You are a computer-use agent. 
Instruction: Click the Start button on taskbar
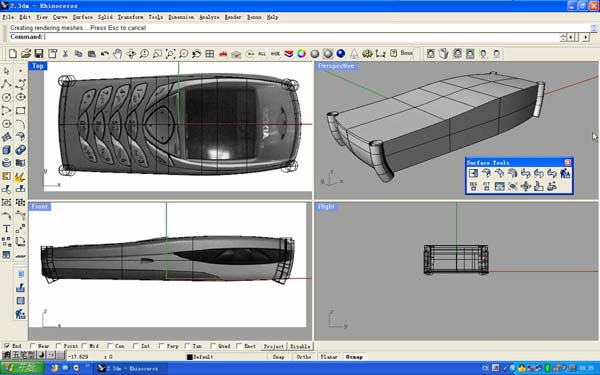point(23,368)
